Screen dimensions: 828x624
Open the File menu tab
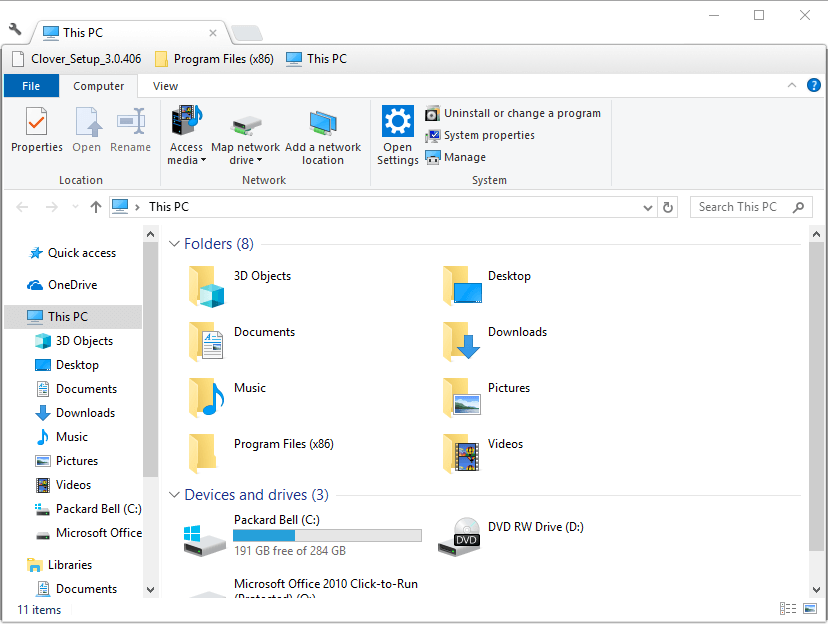pyautogui.click(x=31, y=86)
